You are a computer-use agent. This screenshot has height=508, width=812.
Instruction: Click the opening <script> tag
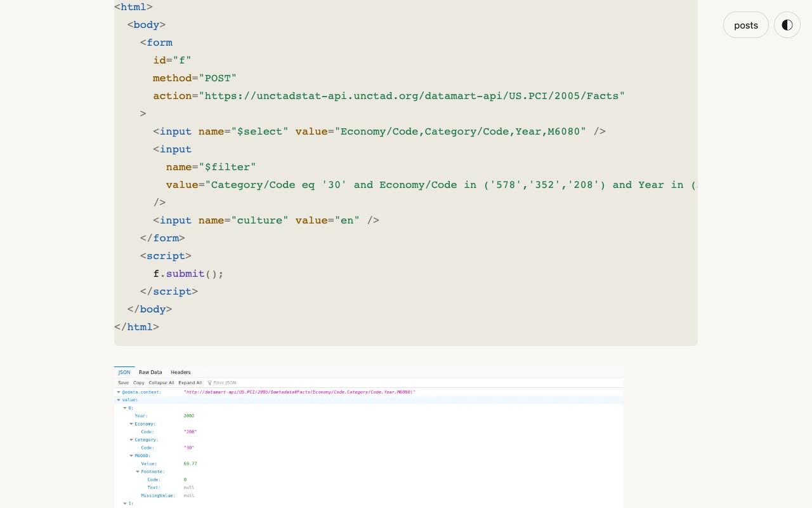(166, 256)
